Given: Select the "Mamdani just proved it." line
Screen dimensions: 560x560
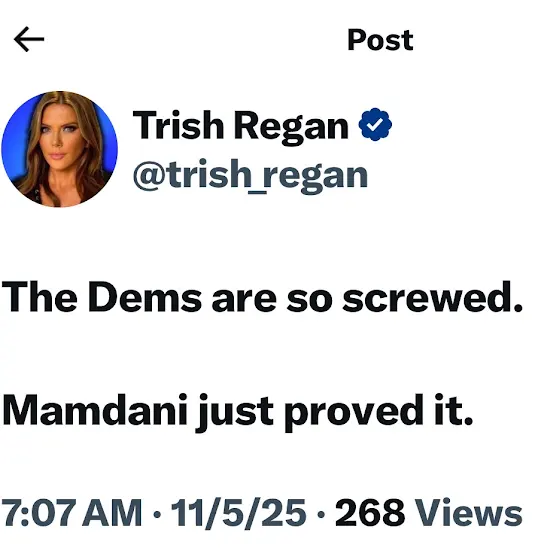Looking at the screenshot, I should coord(238,411).
